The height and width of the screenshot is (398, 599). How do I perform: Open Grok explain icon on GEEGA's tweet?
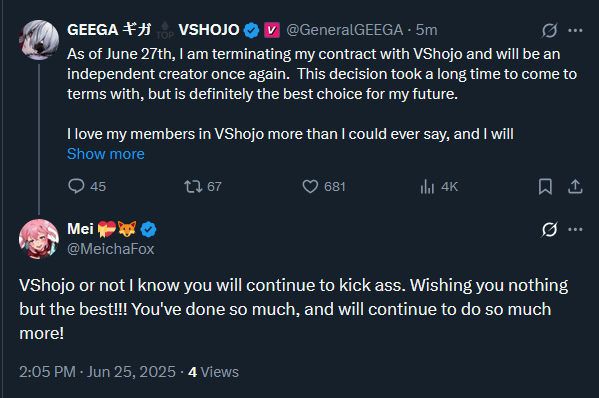[549, 30]
